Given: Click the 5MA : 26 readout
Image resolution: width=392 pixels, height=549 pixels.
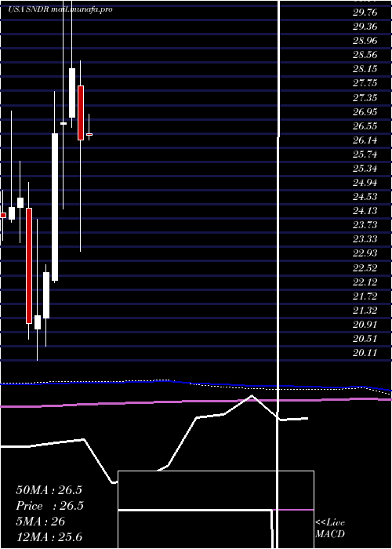Looking at the screenshot, I should click(x=40, y=522).
